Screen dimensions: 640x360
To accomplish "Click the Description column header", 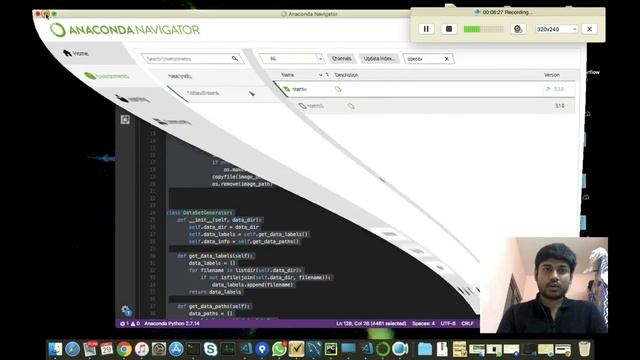I will pos(346,75).
